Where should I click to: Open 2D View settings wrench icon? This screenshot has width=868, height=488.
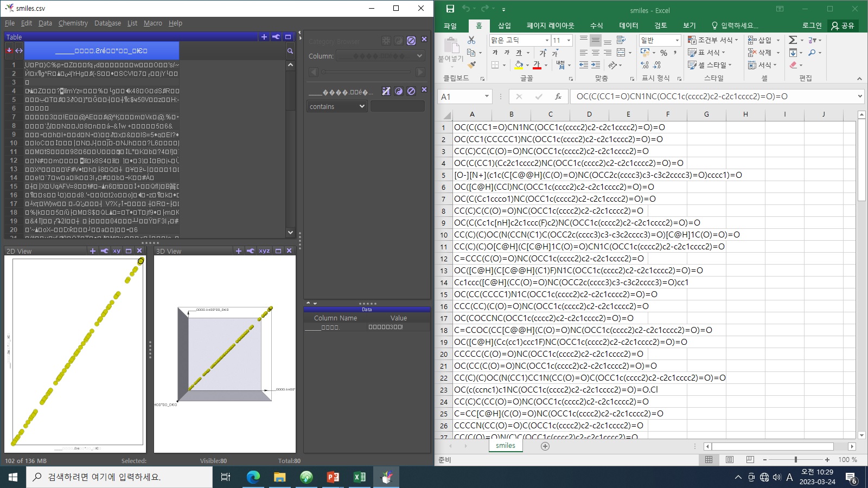[x=105, y=251]
